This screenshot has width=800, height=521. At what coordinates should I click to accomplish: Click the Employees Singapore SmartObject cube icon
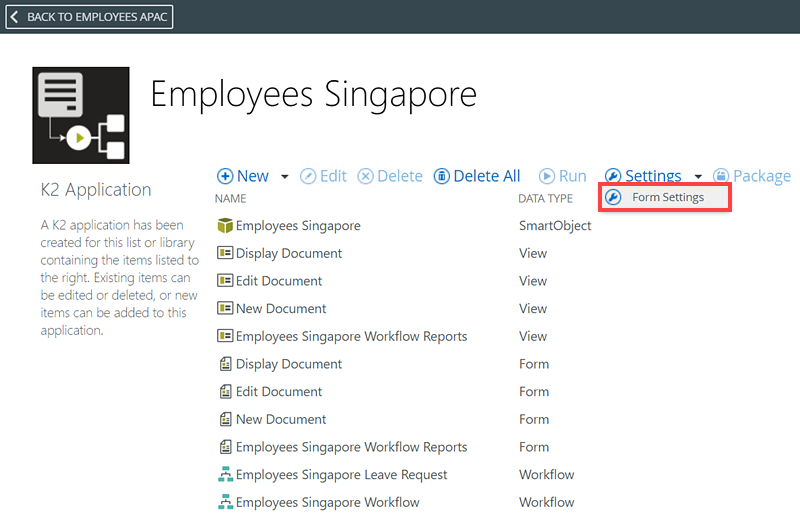click(x=225, y=226)
